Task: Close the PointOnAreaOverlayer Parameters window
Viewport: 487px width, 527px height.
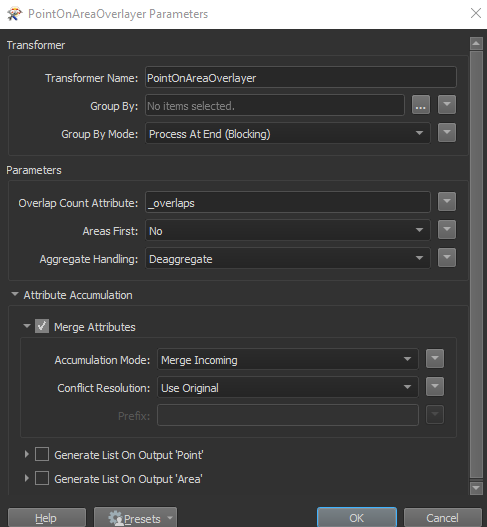Action: pyautogui.click(x=476, y=13)
